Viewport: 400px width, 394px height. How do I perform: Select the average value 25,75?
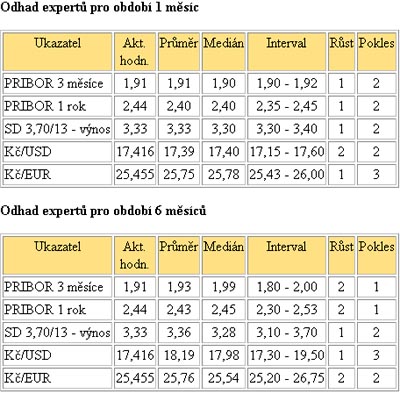coord(179,174)
